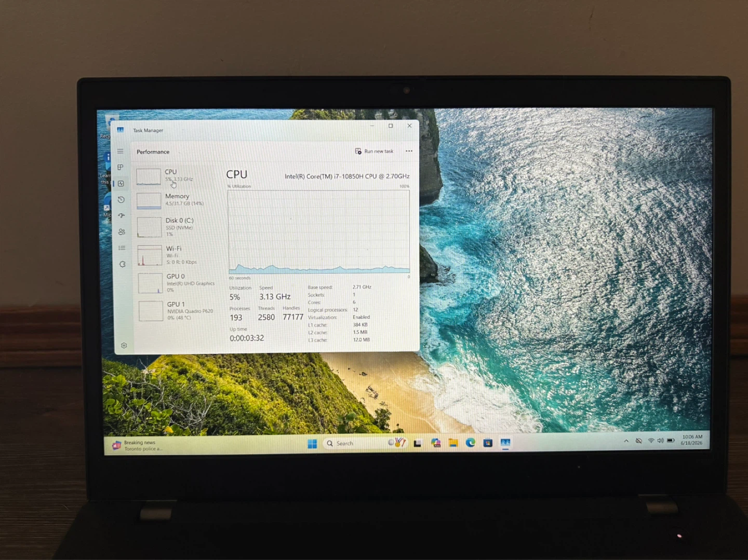Open Task View from the taskbar
This screenshot has height=560, width=748.
click(418, 443)
